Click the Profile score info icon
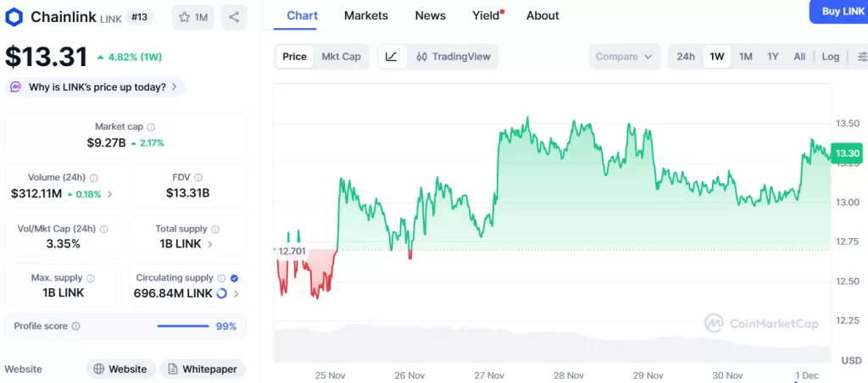This screenshot has width=868, height=383. coord(75,326)
